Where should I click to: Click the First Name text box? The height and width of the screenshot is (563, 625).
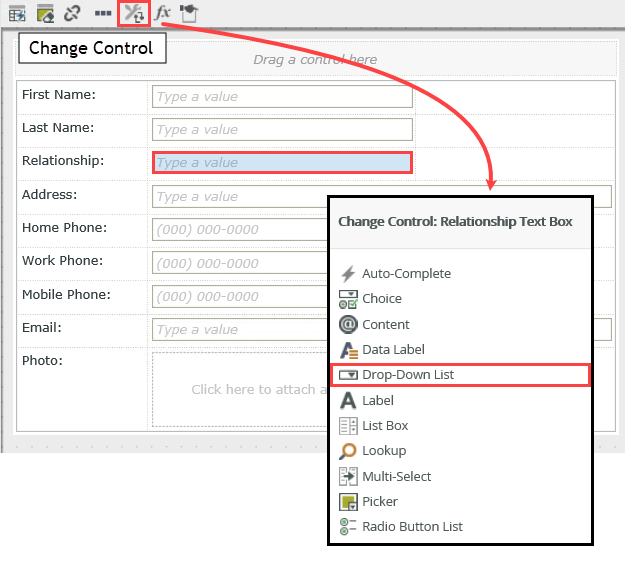[282, 96]
